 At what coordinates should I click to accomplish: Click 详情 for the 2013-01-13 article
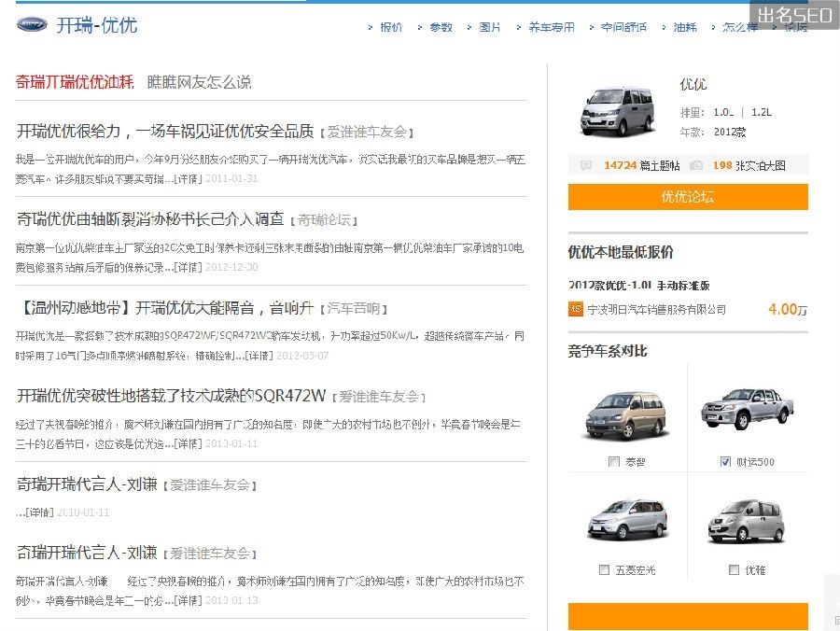[x=188, y=600]
